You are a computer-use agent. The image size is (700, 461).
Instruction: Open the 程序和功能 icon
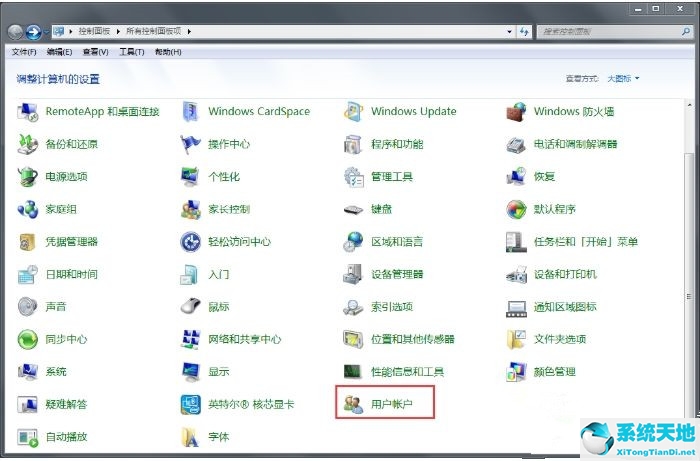pyautogui.click(x=353, y=144)
